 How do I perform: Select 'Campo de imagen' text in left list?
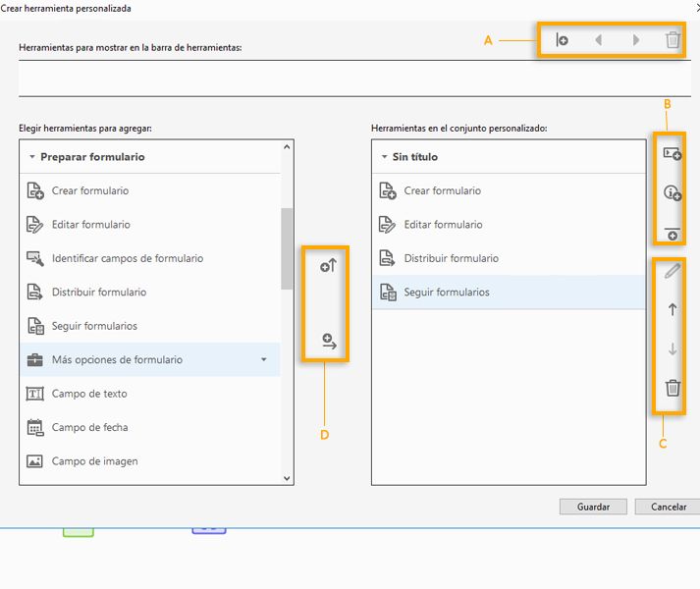pyautogui.click(x=94, y=461)
